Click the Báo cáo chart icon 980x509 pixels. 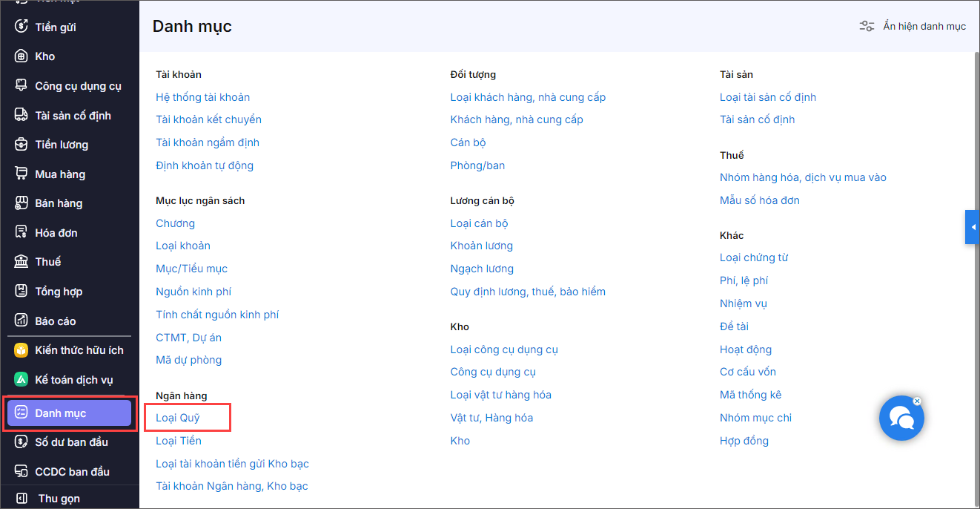point(21,321)
